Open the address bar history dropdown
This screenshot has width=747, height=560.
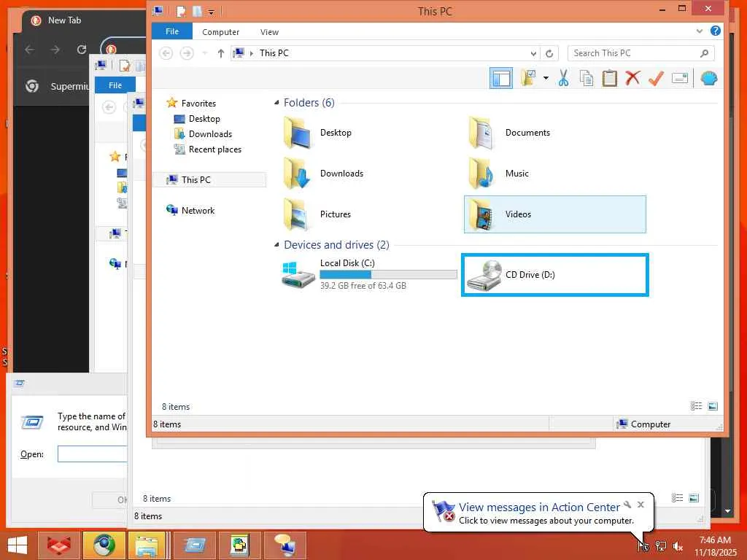533,53
